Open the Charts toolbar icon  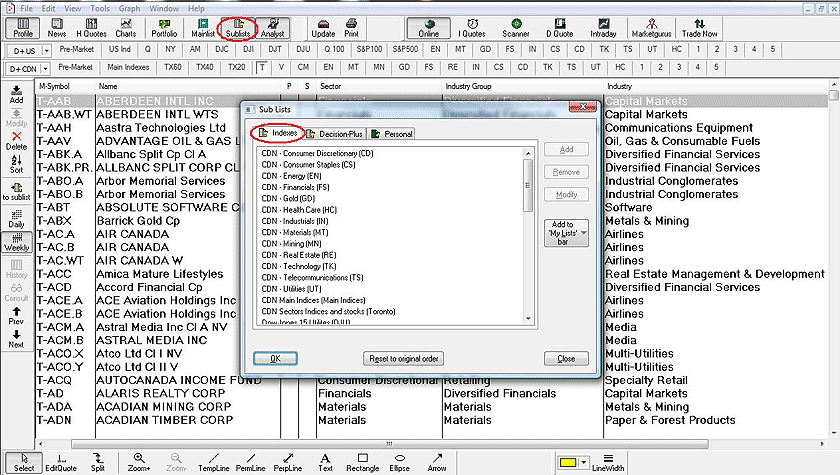point(125,27)
